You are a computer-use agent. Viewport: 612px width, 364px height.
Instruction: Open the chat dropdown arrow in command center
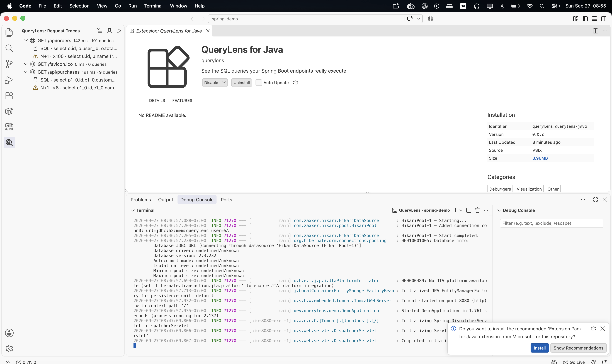(x=418, y=19)
